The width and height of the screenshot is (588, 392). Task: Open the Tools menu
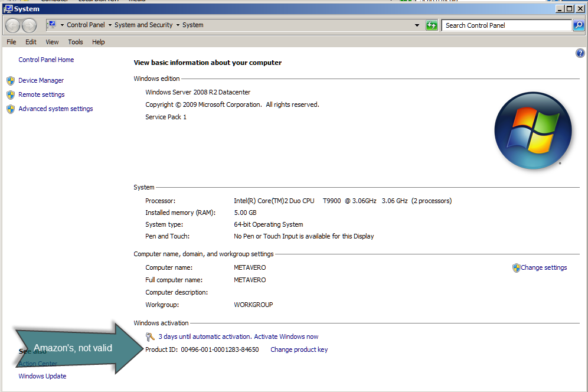76,42
